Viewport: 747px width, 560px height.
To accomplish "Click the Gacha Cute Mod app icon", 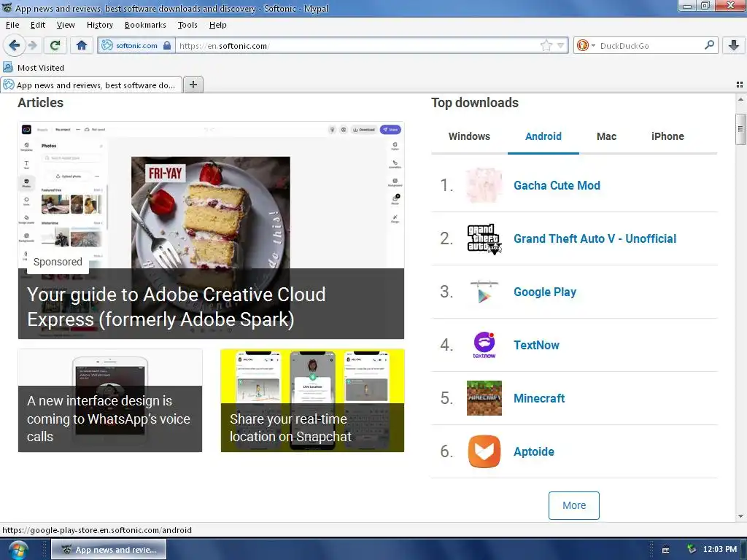I will pos(484,185).
